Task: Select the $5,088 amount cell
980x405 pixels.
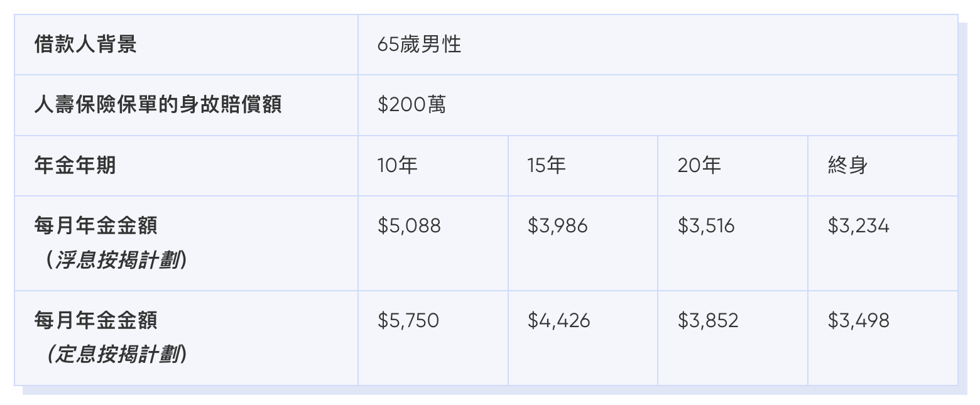Action: [x=409, y=225]
